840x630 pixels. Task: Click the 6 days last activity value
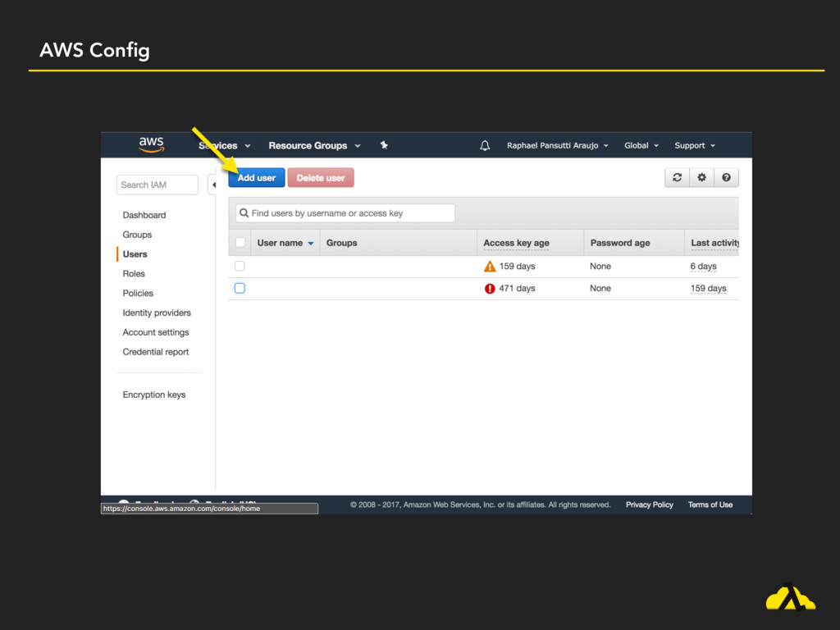coord(703,267)
